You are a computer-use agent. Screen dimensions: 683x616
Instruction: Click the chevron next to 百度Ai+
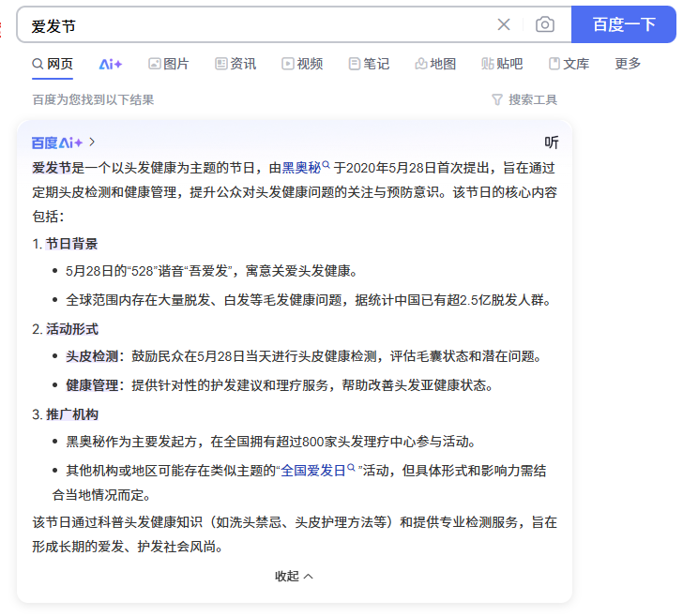[92, 142]
